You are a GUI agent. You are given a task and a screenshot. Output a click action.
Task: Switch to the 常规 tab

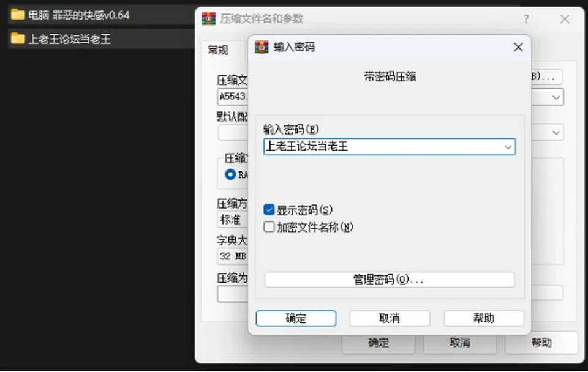tap(218, 50)
